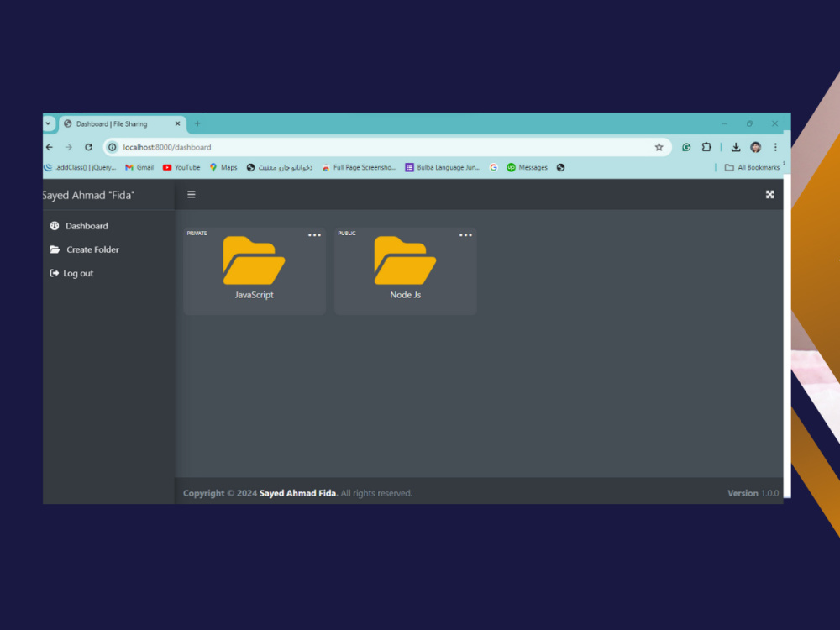840x630 pixels.
Task: Click the Sayed Ahmad Fida footer link
Action: pyautogui.click(x=298, y=493)
